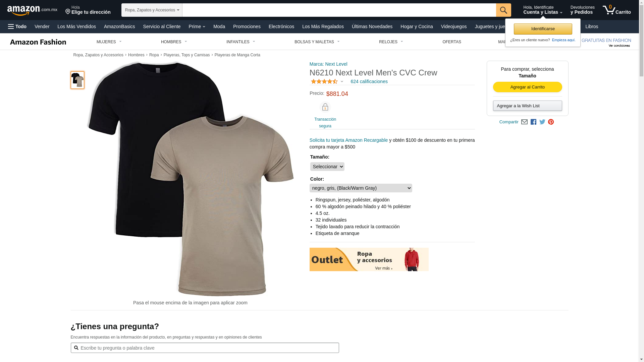Click the Identificarse sign-in button
The image size is (644, 362).
(543, 29)
